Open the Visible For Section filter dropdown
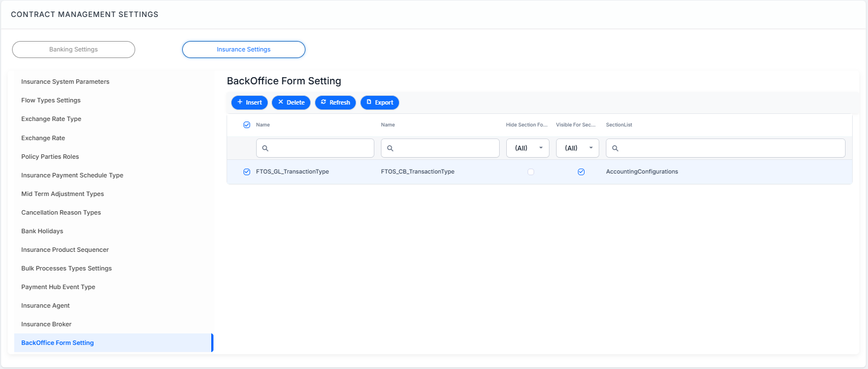 (x=577, y=148)
